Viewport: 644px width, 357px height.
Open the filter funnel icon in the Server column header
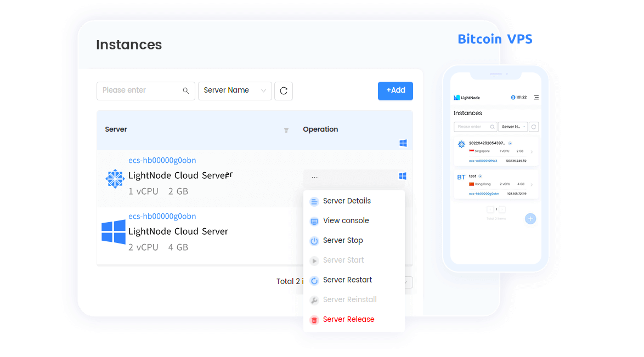click(x=286, y=130)
